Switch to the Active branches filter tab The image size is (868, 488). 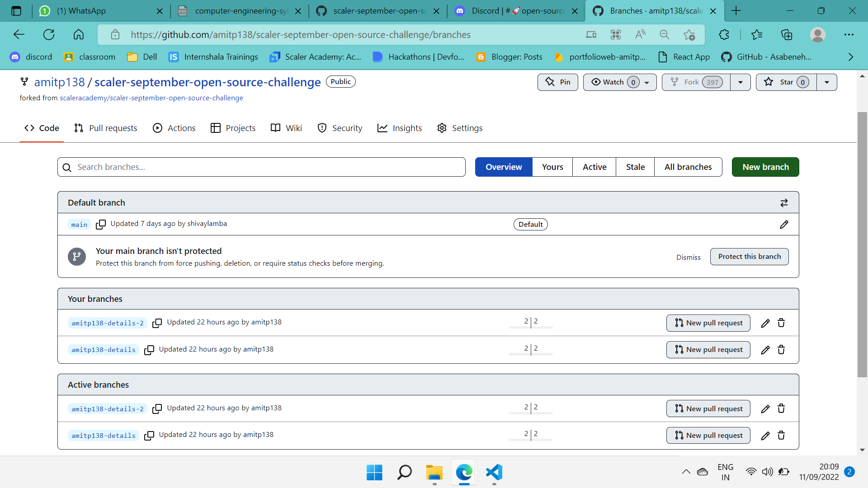[594, 167]
